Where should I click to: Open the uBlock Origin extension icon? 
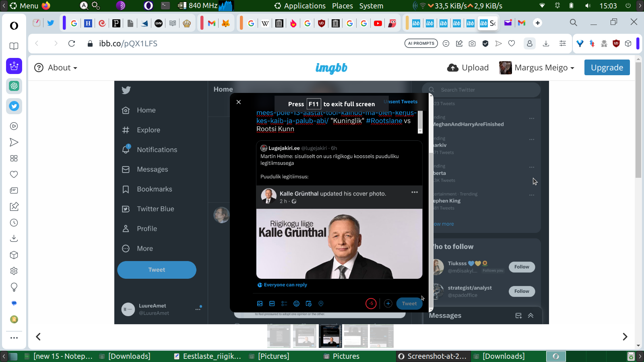click(616, 43)
